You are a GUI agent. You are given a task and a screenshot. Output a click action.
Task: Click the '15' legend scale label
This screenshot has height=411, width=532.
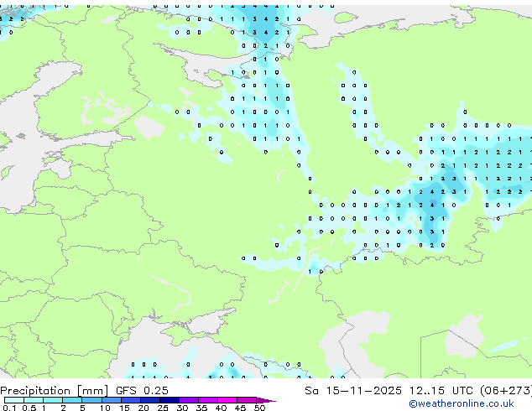point(124,408)
